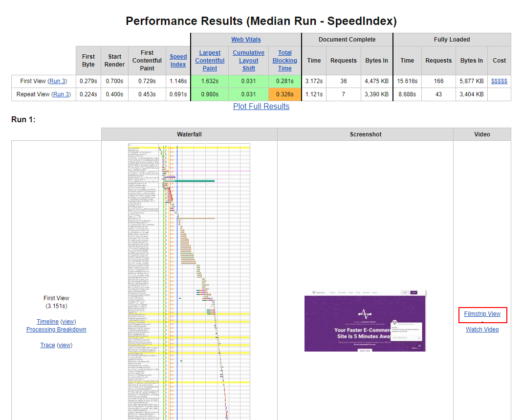Viewport: 522px width, 420px height.
Task: Select Repeat View First Contentful Paint 0.453s
Action: click(x=147, y=94)
